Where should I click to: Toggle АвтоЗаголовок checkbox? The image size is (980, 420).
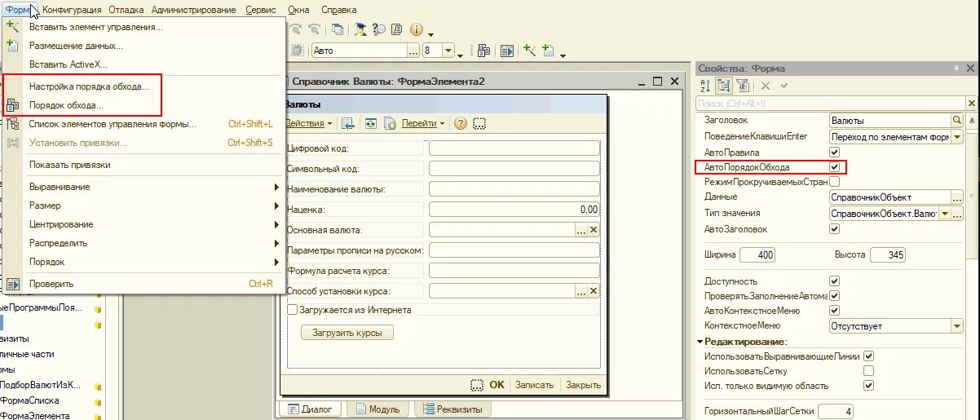[834, 229]
